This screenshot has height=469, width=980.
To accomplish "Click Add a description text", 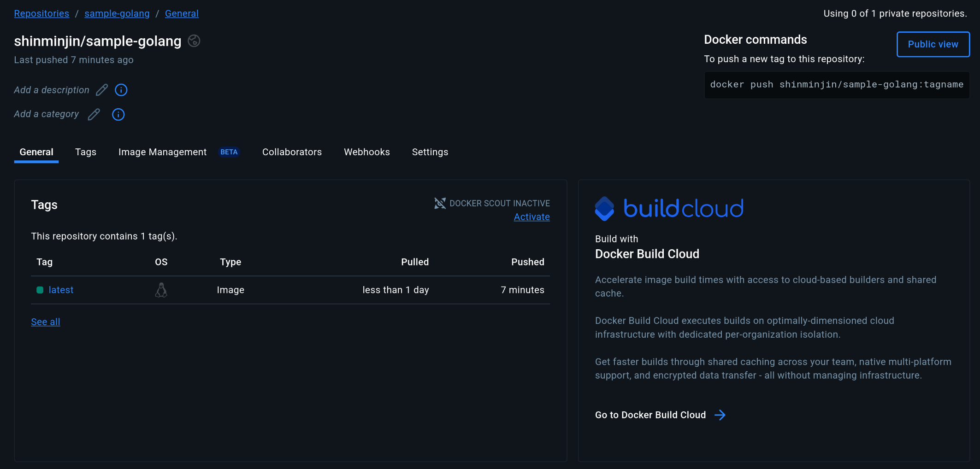I will [x=52, y=90].
